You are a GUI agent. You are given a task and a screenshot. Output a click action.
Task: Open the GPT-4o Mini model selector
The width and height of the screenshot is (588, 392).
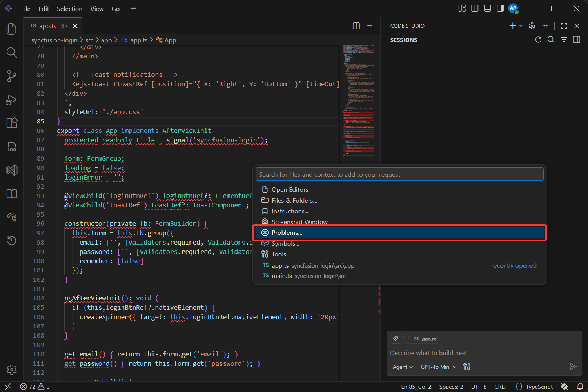click(438, 367)
